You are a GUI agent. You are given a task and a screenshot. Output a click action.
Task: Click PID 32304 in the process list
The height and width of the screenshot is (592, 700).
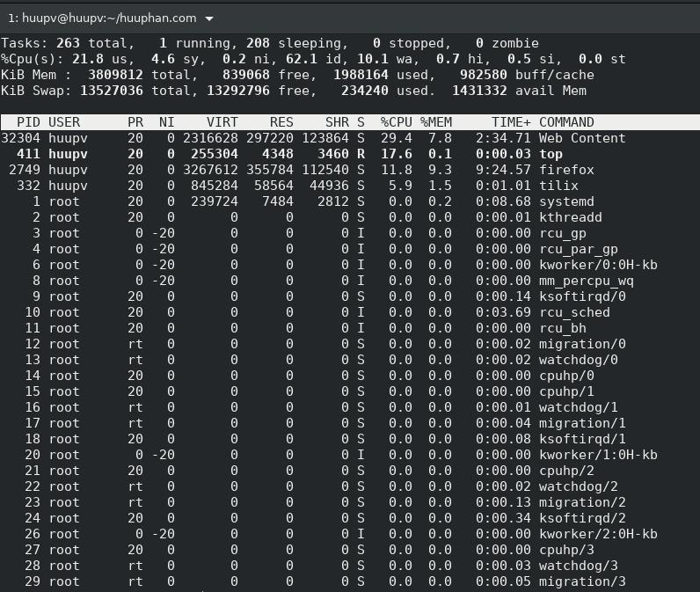click(20, 138)
